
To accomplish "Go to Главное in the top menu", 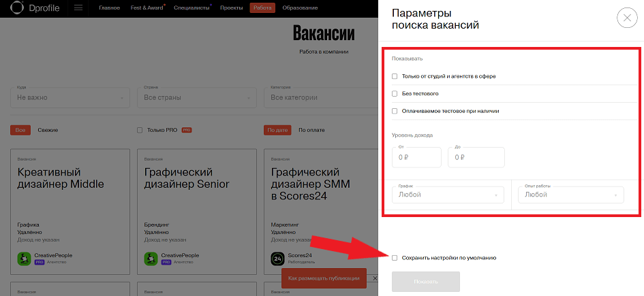I will (109, 7).
